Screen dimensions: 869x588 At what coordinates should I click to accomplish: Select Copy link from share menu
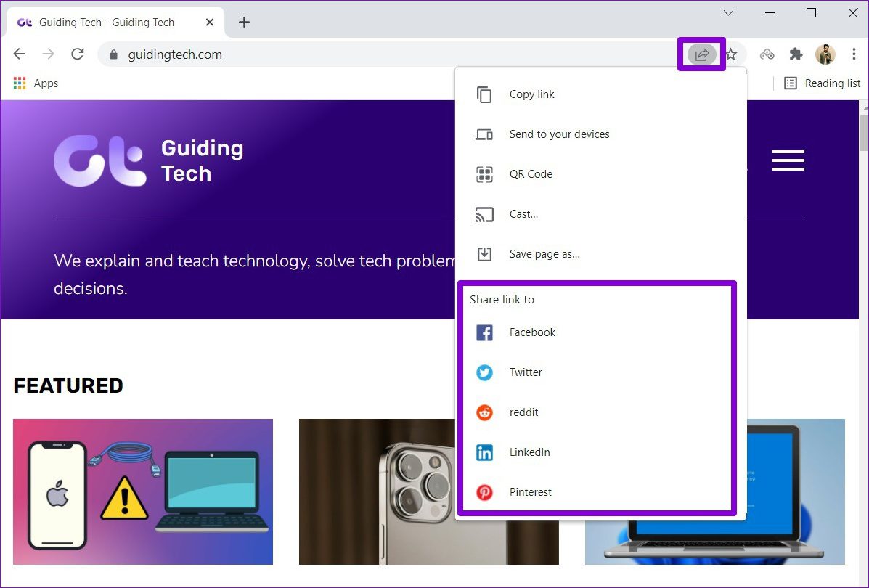click(531, 94)
